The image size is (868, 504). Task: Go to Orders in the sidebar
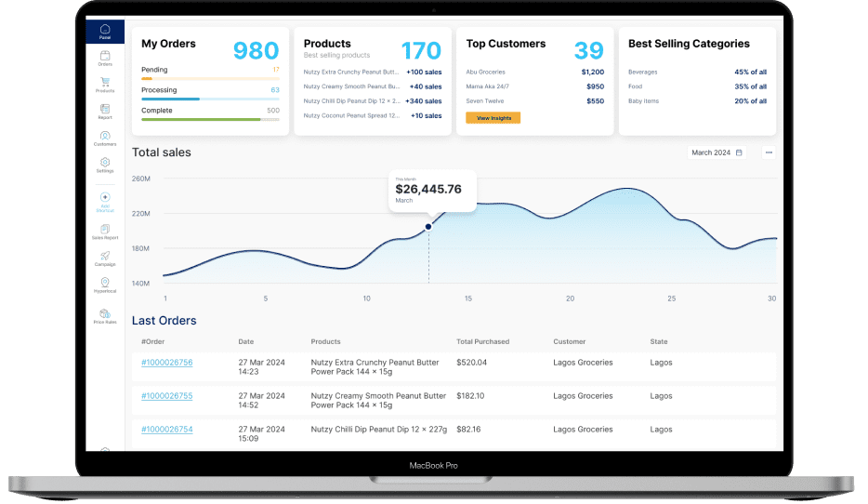click(105, 58)
